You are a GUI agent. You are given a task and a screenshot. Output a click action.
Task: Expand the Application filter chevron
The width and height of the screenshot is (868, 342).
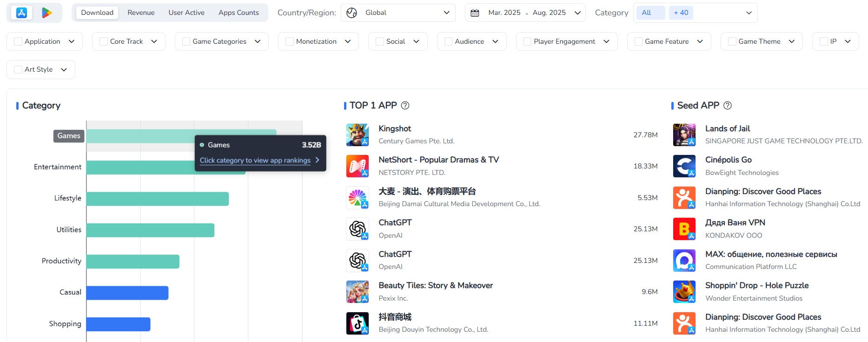[72, 41]
